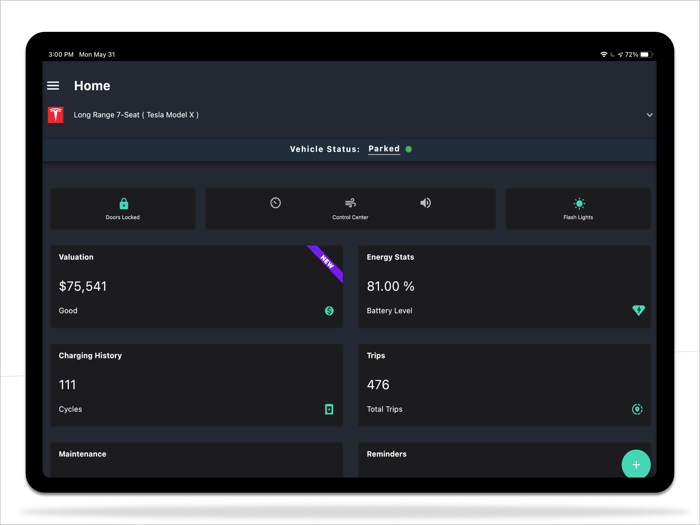
Task: Click the charging station icon
Action: tap(329, 409)
